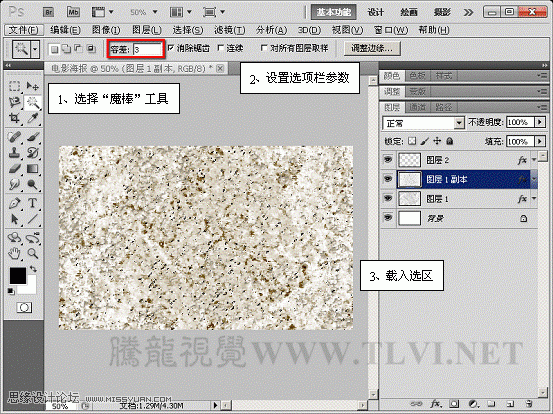553x414 pixels.
Task: Select the Type tool
Action: (33, 203)
